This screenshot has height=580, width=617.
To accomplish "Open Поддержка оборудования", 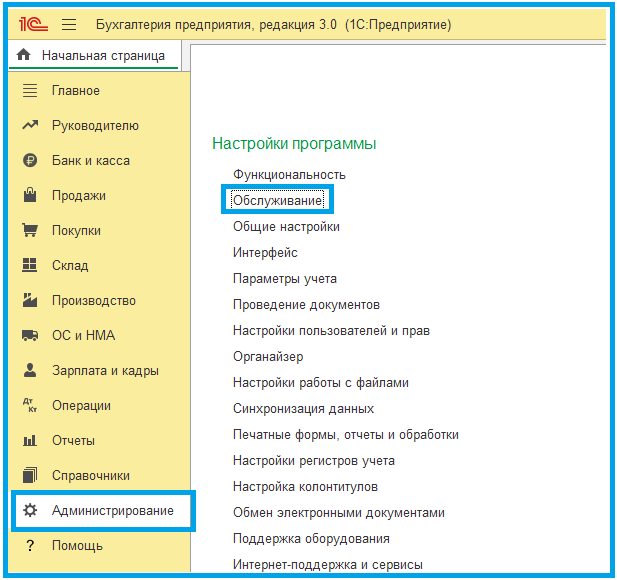I will 311,538.
